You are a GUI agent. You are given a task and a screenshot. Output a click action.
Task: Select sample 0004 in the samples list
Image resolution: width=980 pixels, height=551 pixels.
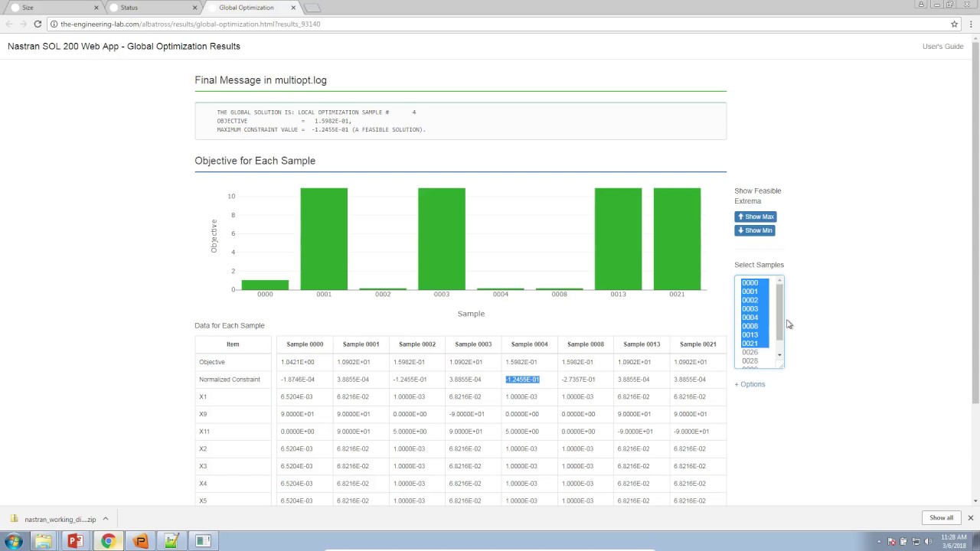tap(755, 318)
